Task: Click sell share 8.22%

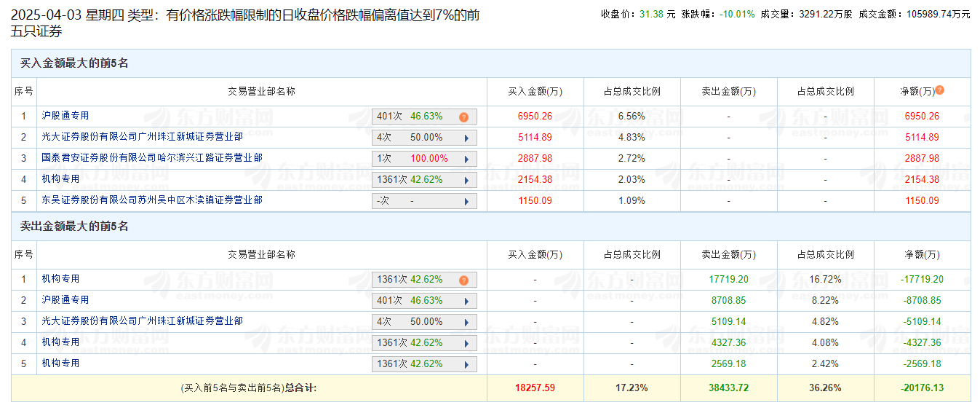Action: 826,301
